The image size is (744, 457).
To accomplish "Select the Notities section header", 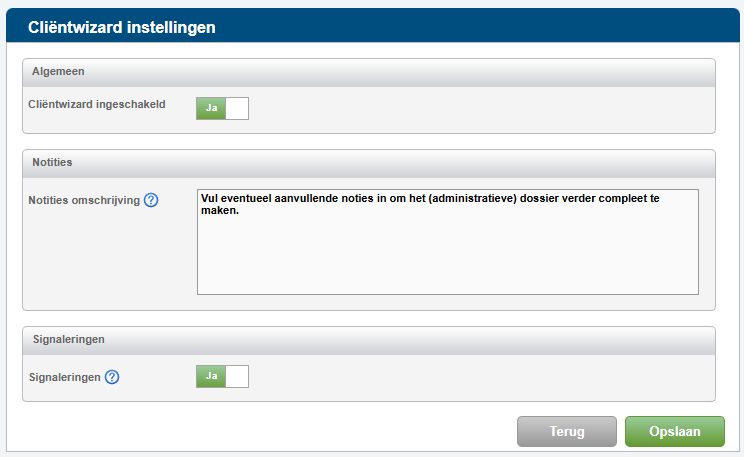I will tap(369, 163).
